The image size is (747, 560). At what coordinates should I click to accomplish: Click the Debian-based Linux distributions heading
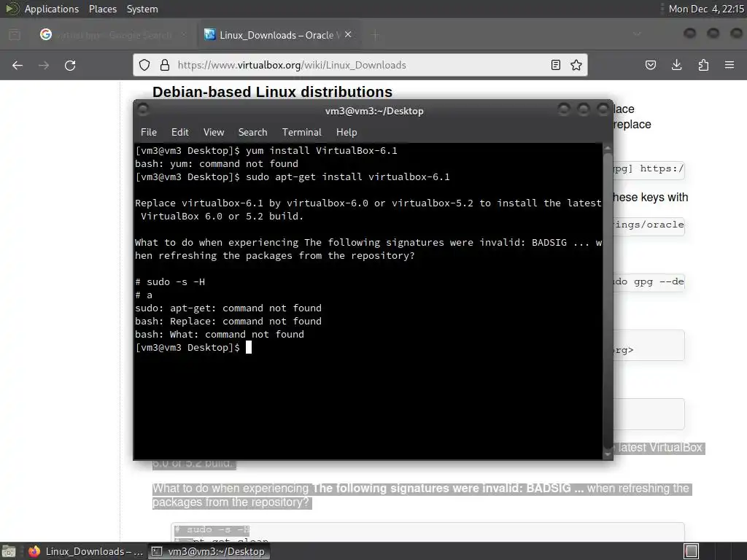(273, 92)
